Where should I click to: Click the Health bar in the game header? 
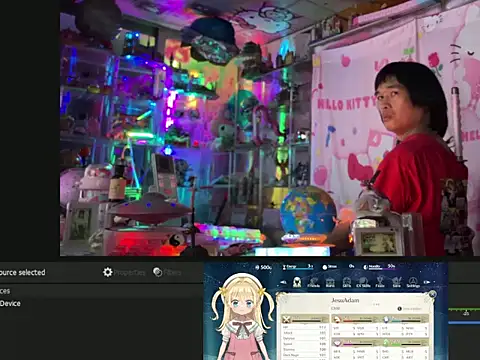coord(380,267)
